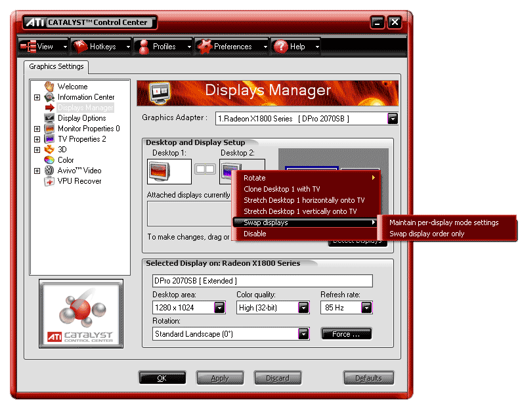Click the dual-display icon between desktops

(206, 169)
